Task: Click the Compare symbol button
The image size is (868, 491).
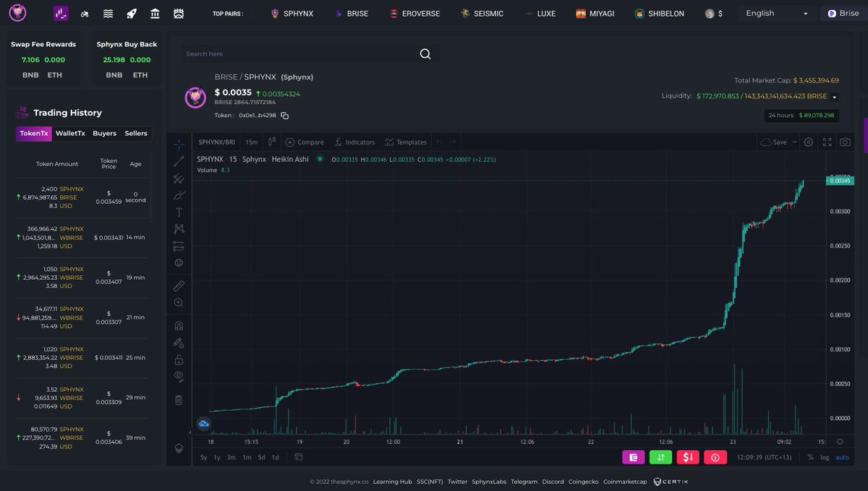Action: pyautogui.click(x=305, y=142)
